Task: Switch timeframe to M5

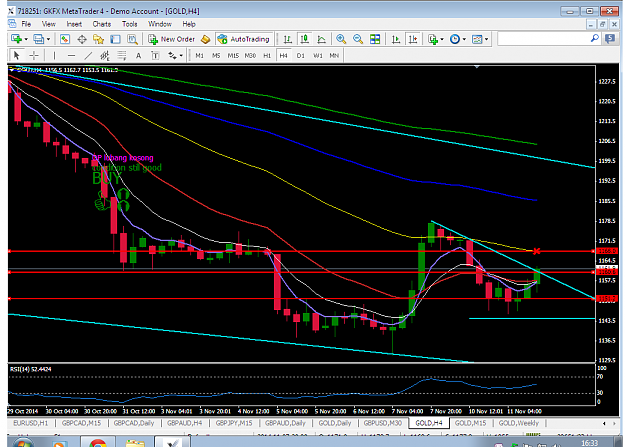Action: coord(216,55)
